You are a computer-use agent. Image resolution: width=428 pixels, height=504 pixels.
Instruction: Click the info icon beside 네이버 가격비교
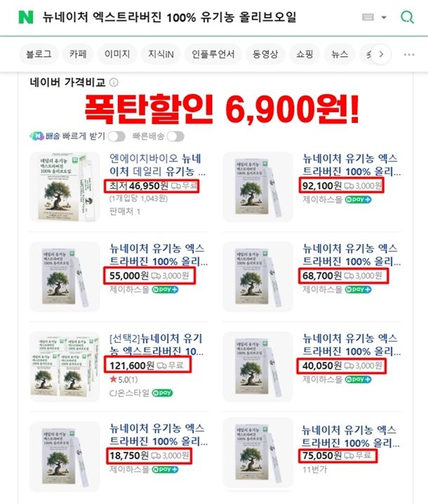point(114,83)
